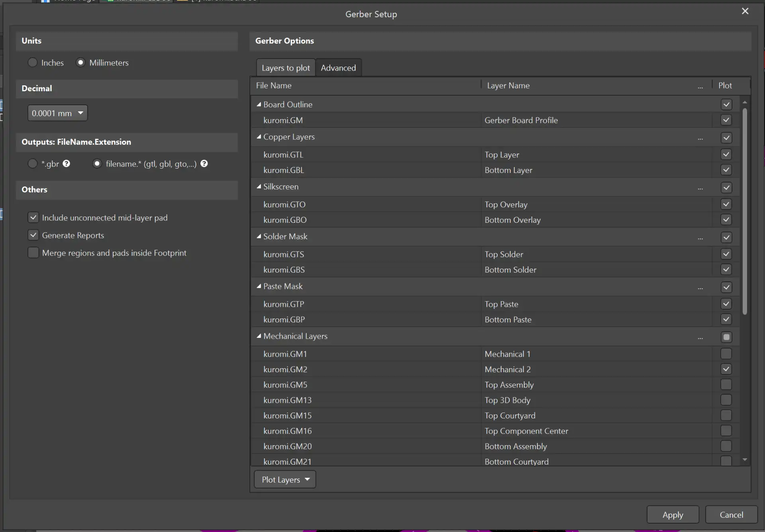
Task: Click help icon next to *.gbr option
Action: [x=67, y=164]
